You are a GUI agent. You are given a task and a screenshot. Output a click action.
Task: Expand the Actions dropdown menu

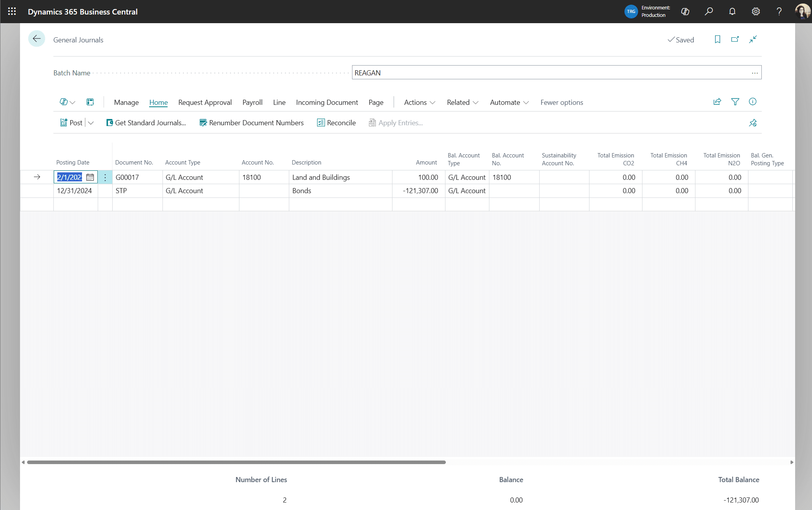(x=419, y=102)
